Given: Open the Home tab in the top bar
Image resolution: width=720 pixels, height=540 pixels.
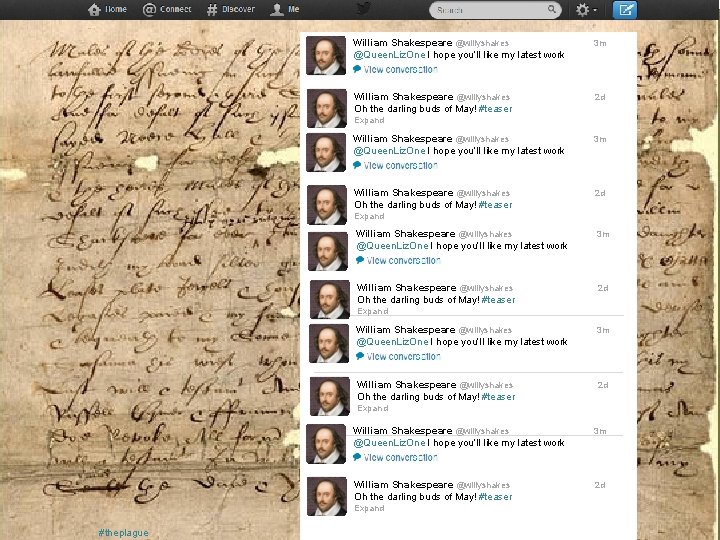Looking at the screenshot, I should 107,9.
